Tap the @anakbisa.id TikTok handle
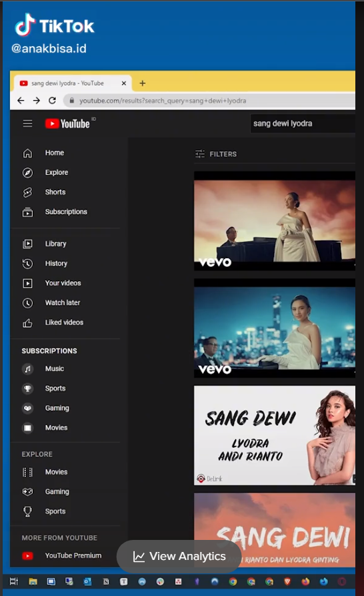The width and height of the screenshot is (364, 596). pyautogui.click(x=49, y=49)
